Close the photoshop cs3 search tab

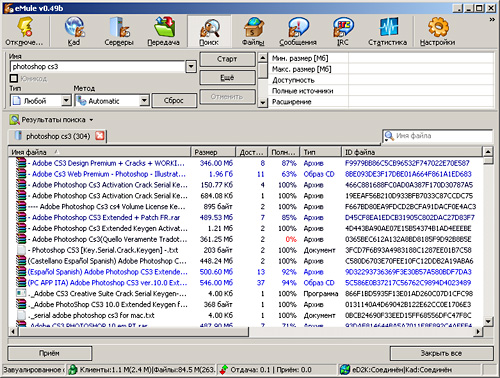coord(100,136)
